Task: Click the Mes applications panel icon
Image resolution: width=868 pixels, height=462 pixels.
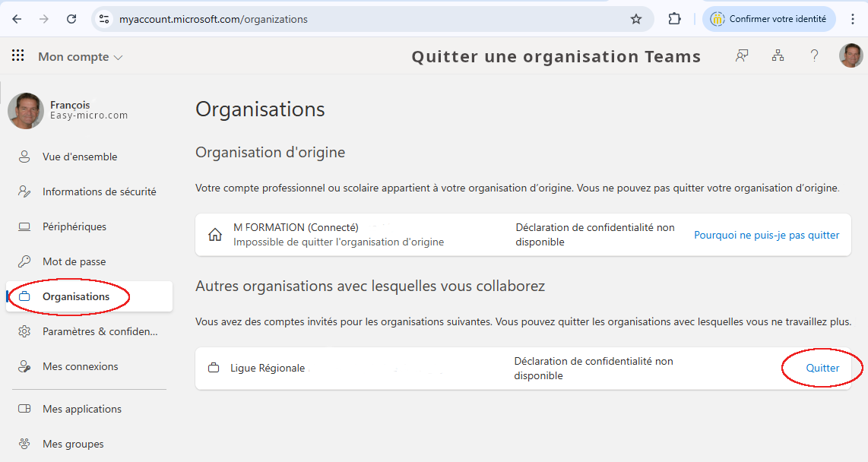Action: [x=24, y=409]
